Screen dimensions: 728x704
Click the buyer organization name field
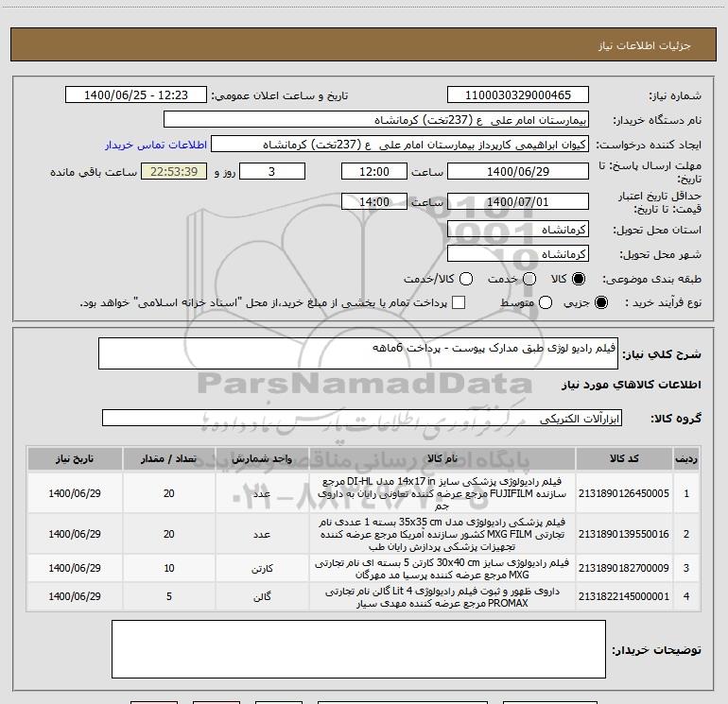tap(376, 120)
